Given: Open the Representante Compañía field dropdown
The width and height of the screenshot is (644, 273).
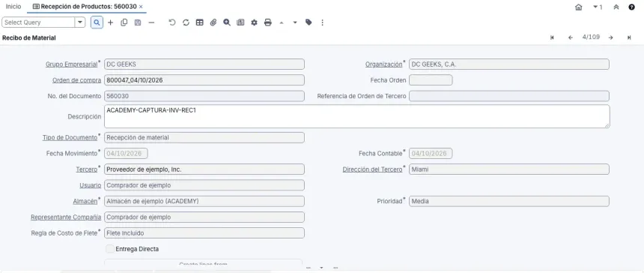Looking at the screenshot, I should [204, 217].
